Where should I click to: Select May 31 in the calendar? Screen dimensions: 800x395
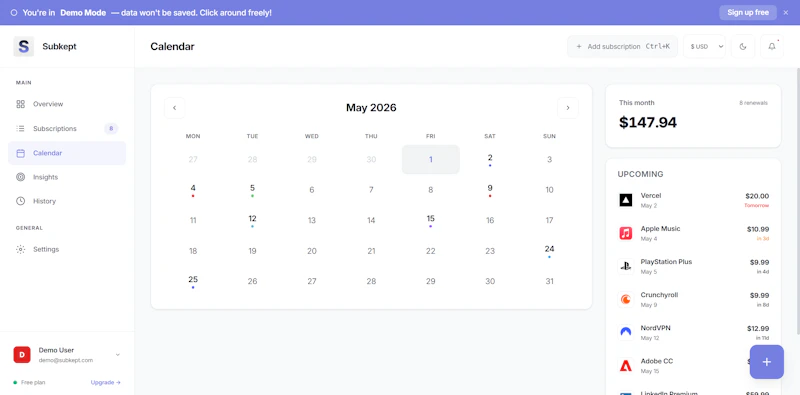click(549, 281)
